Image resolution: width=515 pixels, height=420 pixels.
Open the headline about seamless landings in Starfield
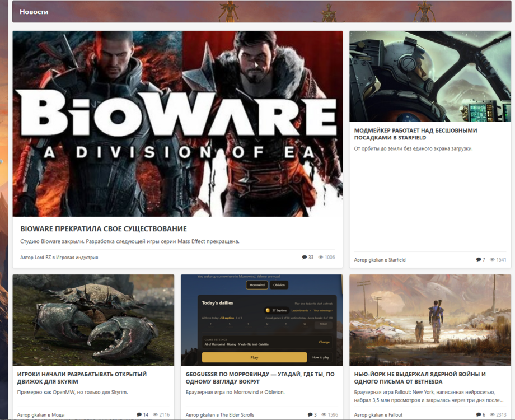(415, 134)
